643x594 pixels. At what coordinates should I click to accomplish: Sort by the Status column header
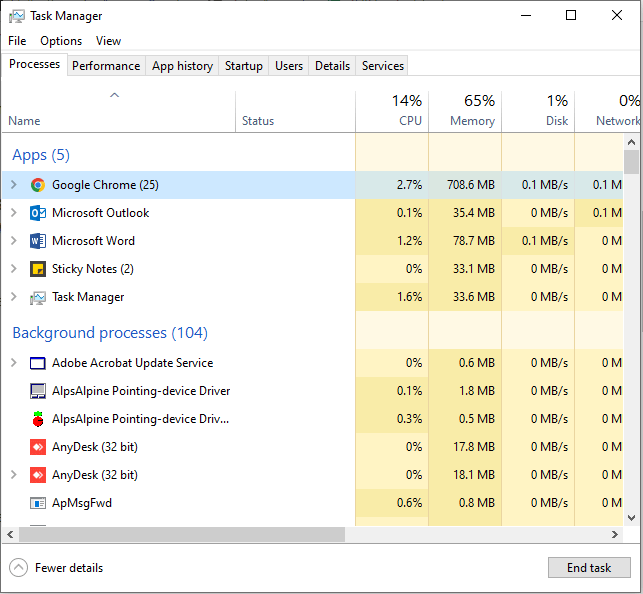pos(295,112)
